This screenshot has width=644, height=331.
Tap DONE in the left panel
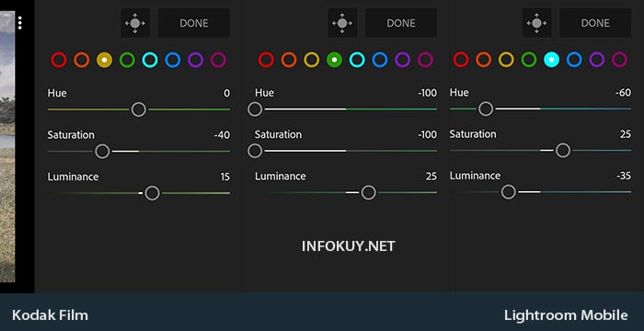click(194, 23)
